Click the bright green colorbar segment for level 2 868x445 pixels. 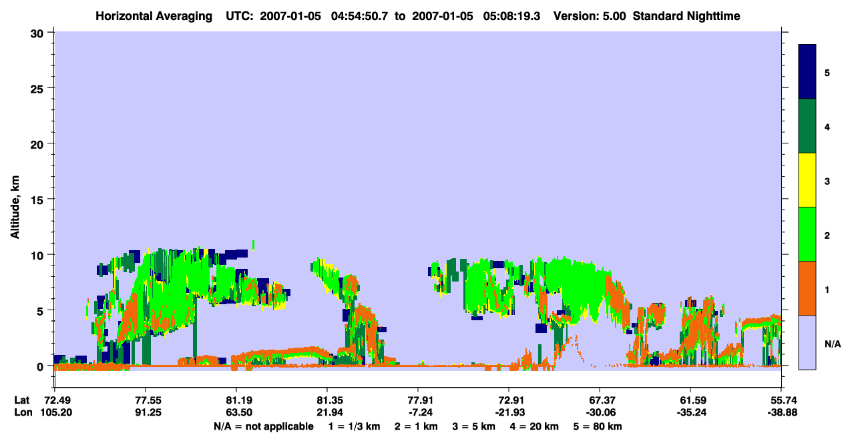(807, 234)
